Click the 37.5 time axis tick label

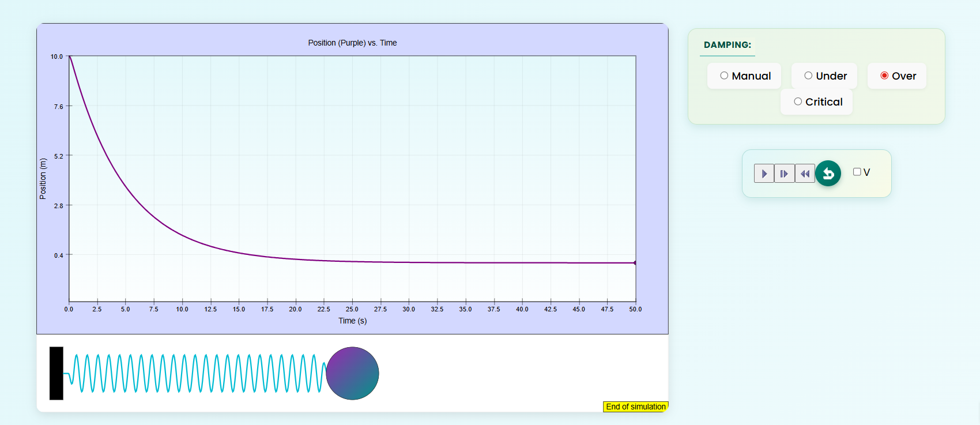[x=493, y=310]
